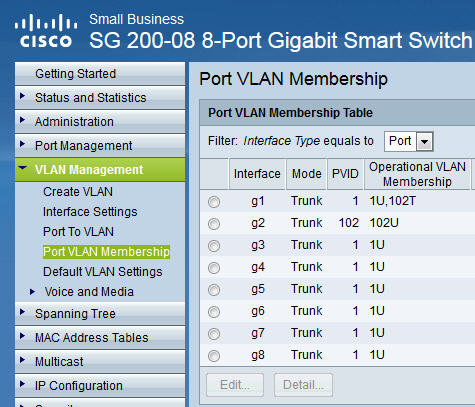Image resolution: width=475 pixels, height=407 pixels.
Task: Select the g2 interface radio button
Action: (214, 224)
